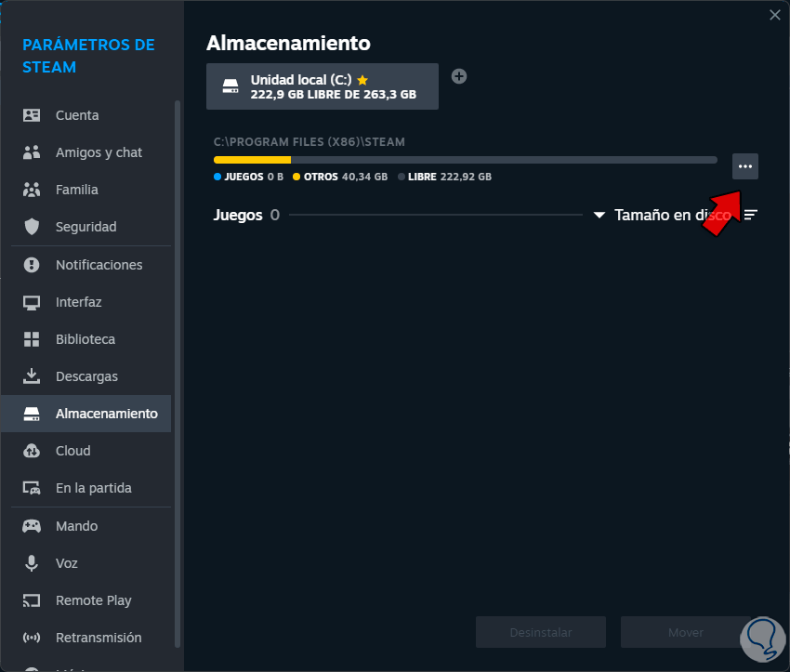Click the grey LIBRE legend dot

tap(402, 177)
